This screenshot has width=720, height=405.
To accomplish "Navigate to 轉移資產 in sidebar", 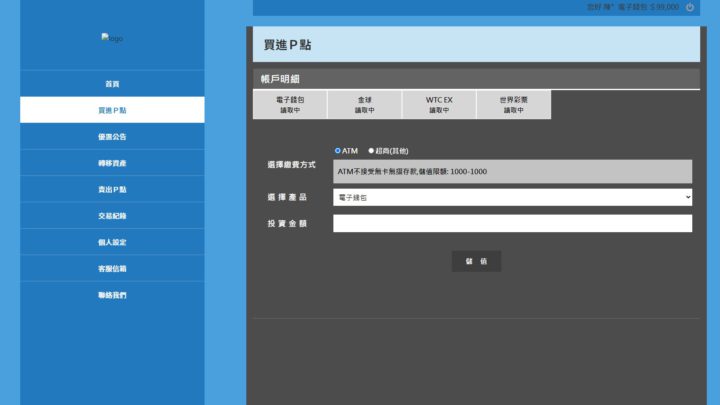I will (112, 163).
